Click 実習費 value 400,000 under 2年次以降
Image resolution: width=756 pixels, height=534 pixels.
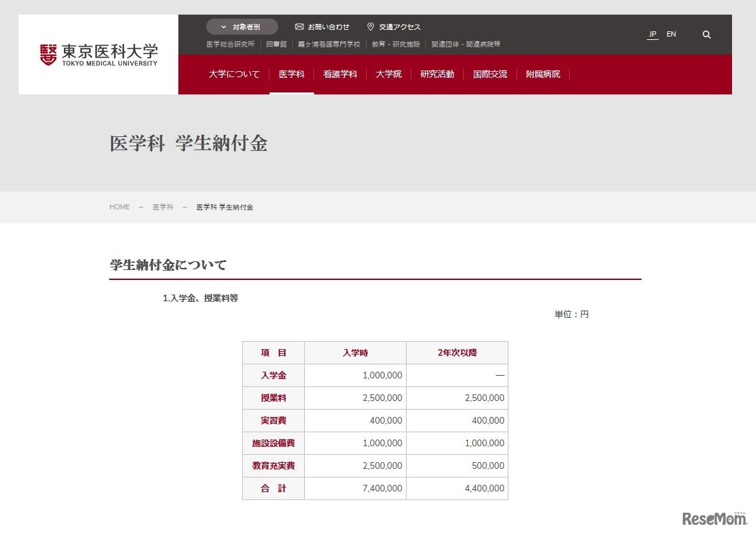pyautogui.click(x=488, y=421)
